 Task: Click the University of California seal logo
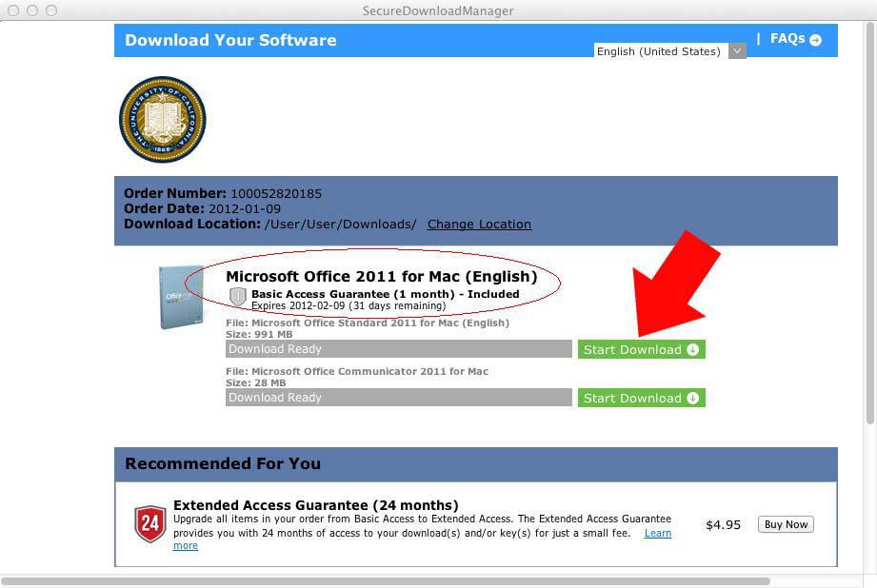click(x=162, y=120)
